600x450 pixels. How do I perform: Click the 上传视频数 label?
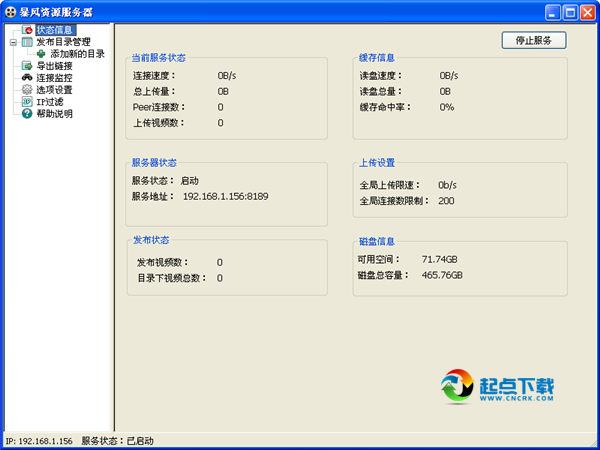159,123
